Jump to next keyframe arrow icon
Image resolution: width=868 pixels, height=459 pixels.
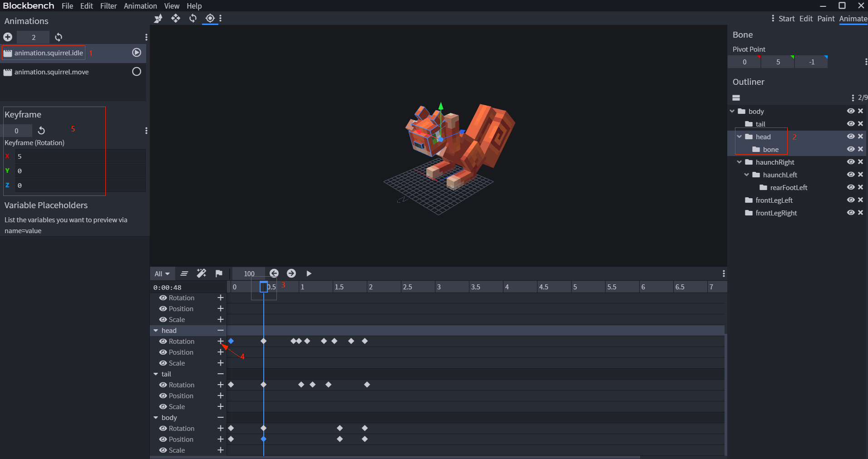[291, 273]
